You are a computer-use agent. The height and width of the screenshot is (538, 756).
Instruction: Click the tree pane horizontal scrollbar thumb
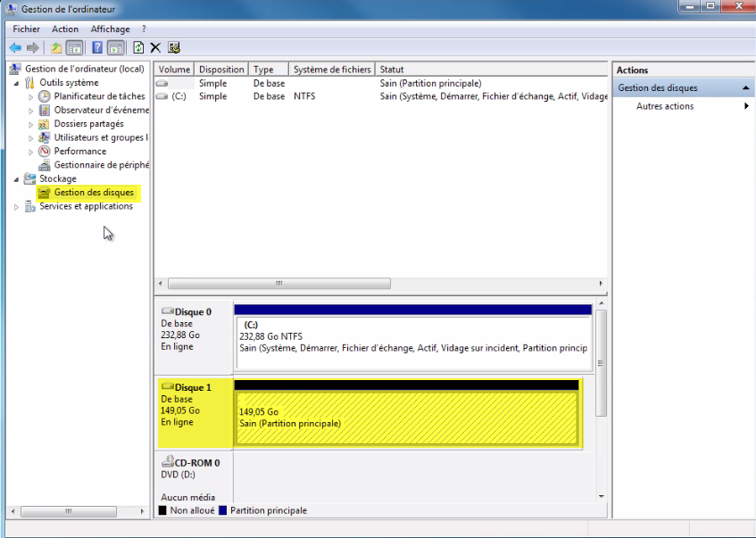(x=69, y=511)
